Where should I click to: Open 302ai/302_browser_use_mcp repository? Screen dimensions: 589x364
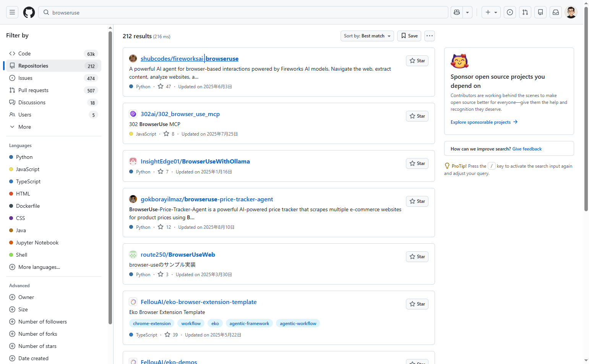tap(180, 114)
